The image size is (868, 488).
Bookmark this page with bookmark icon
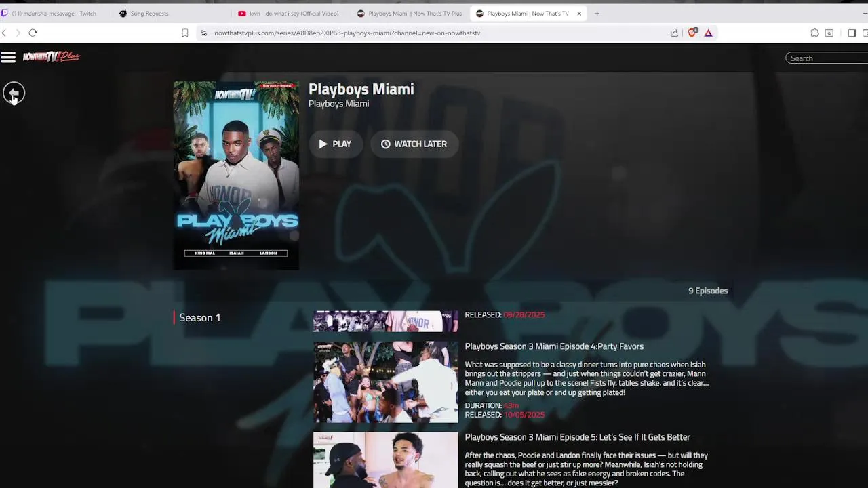[x=184, y=33]
